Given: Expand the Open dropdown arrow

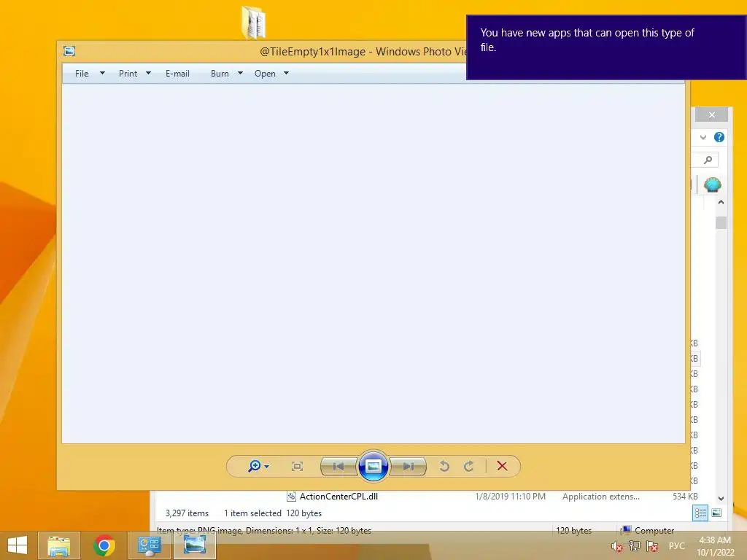Looking at the screenshot, I should [x=286, y=74].
